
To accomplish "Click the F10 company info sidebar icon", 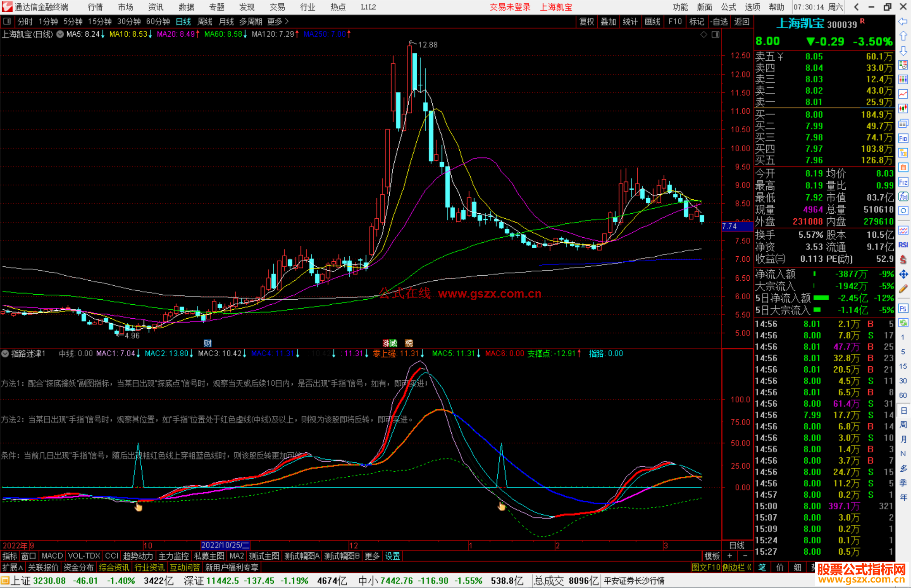I will pyautogui.click(x=903, y=138).
